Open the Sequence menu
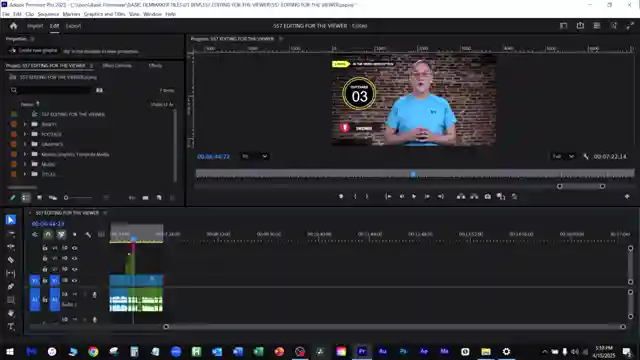The height and width of the screenshot is (360, 640). point(48,14)
